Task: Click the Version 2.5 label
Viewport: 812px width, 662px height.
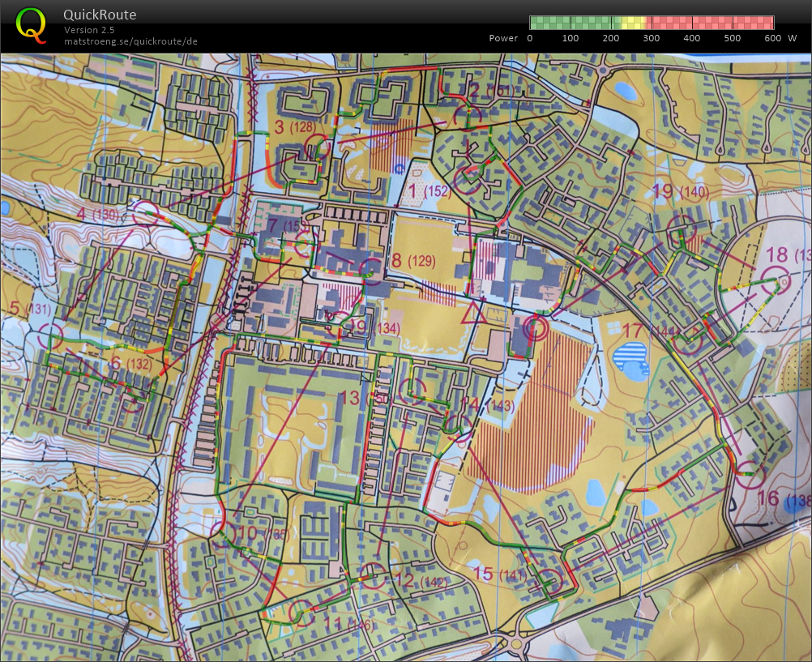Action: (89, 30)
